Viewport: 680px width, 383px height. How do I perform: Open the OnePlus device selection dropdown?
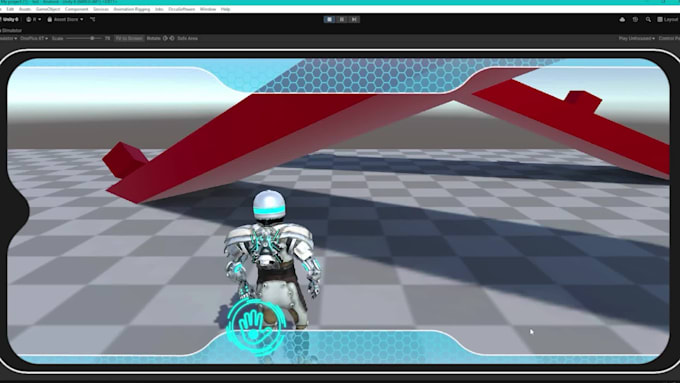coord(34,39)
